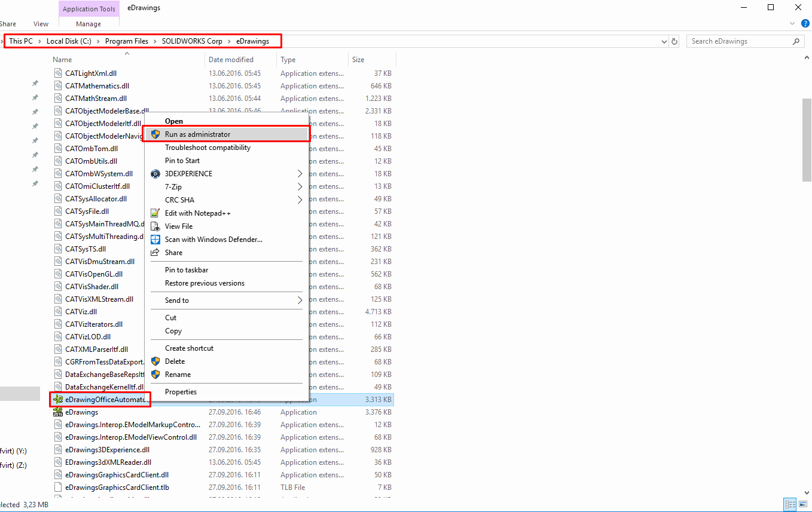Choose Properties from the context menu
The width and height of the screenshot is (812, 512).
pyautogui.click(x=181, y=392)
